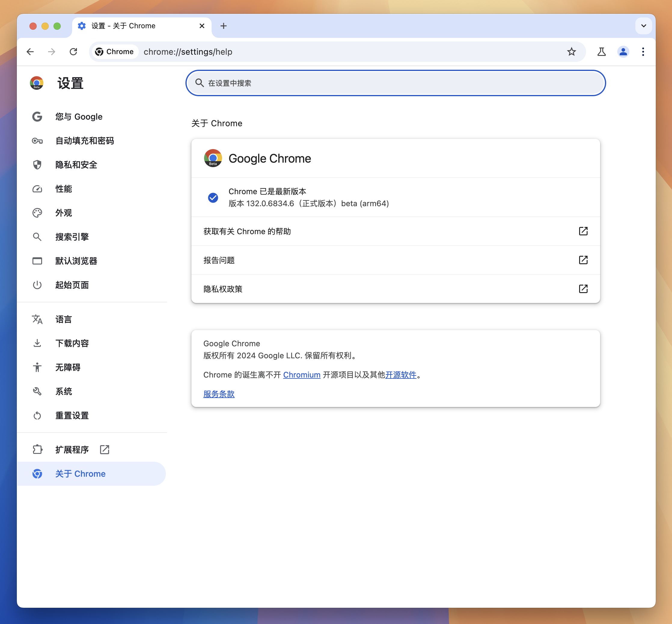Click the browser window icon for default browser

37,261
